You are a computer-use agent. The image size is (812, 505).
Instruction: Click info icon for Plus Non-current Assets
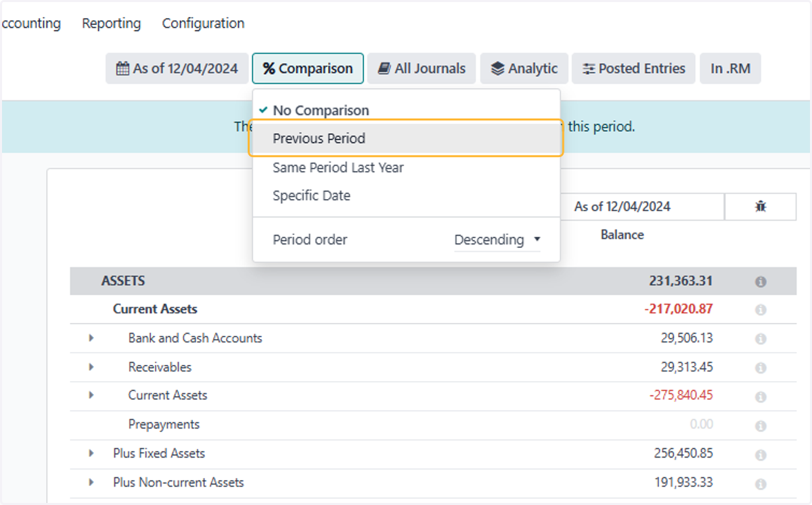pyautogui.click(x=761, y=484)
